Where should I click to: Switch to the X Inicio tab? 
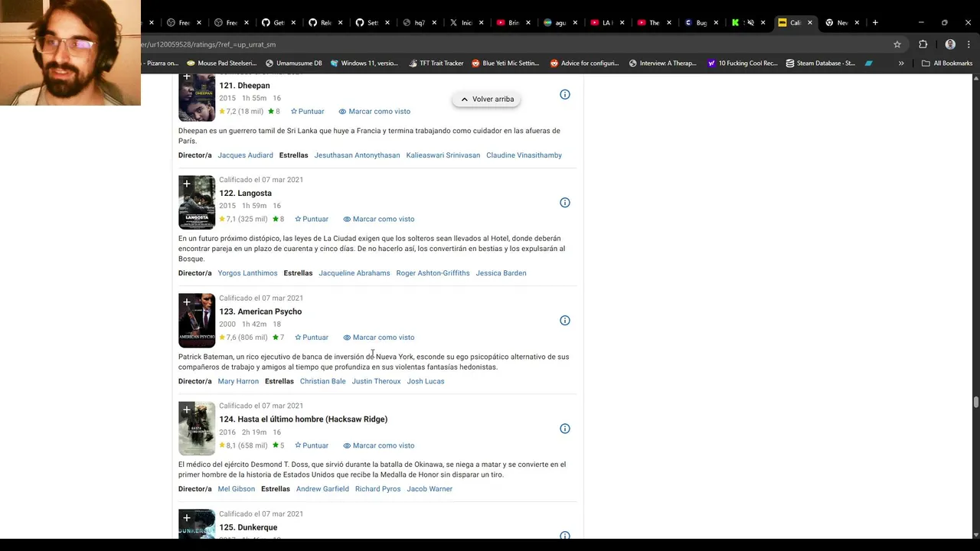pyautogui.click(x=461, y=23)
